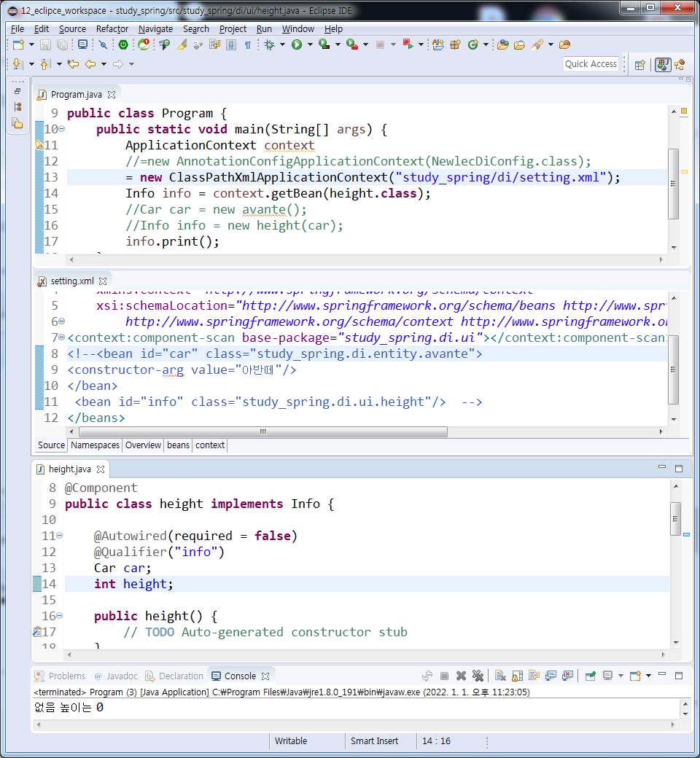Open the File menu
Viewport: 700px width, 758px height.
pos(17,29)
